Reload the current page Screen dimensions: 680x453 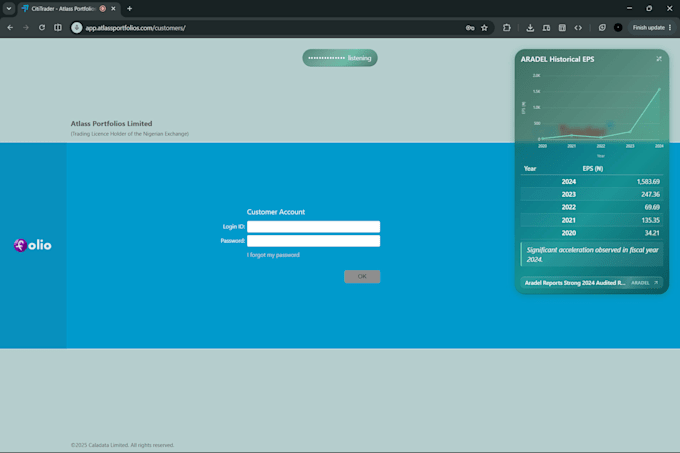pos(42,28)
